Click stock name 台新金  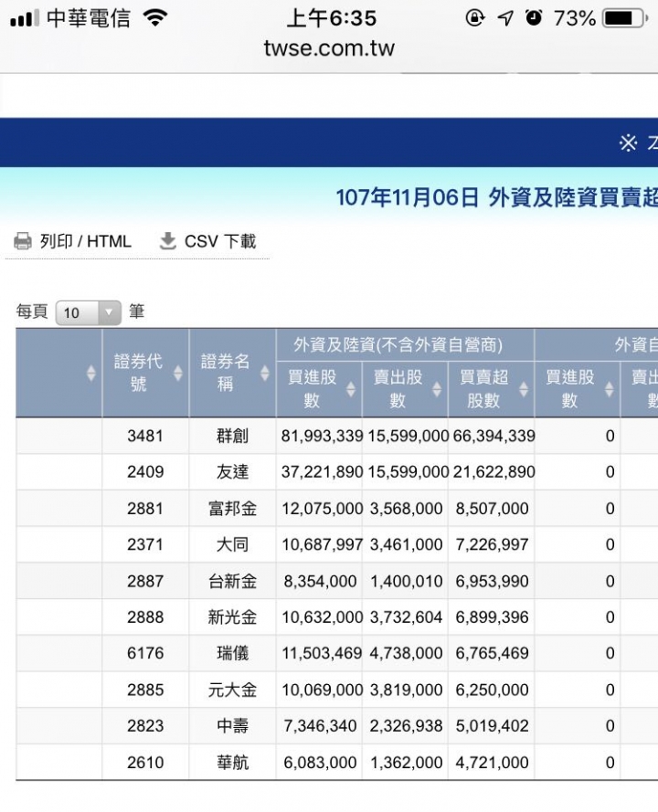(233, 582)
